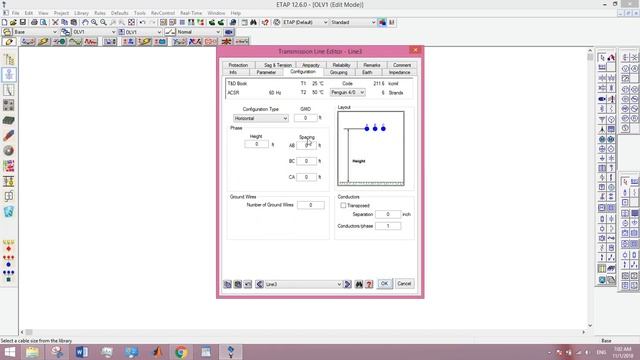Click the Save diskette icon in toolbar
Image resolution: width=640 pixels, height=360 pixels.
pos(23,22)
